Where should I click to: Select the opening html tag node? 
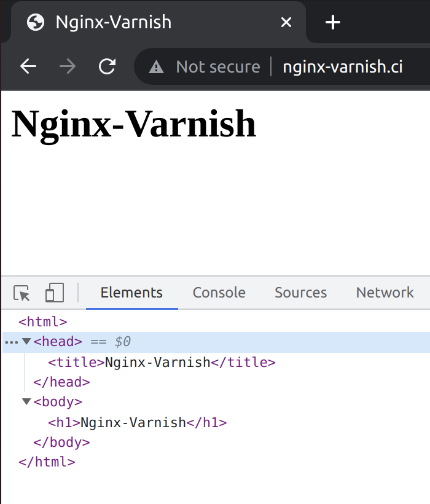[43, 321]
